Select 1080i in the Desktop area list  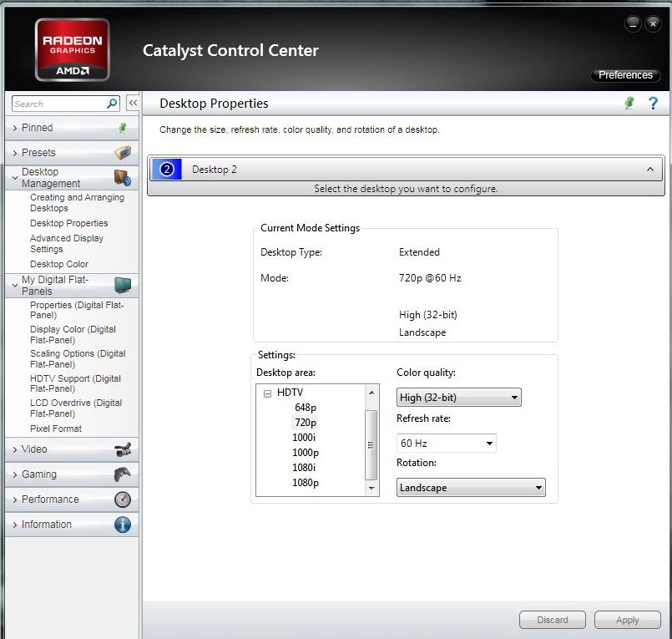[304, 468]
